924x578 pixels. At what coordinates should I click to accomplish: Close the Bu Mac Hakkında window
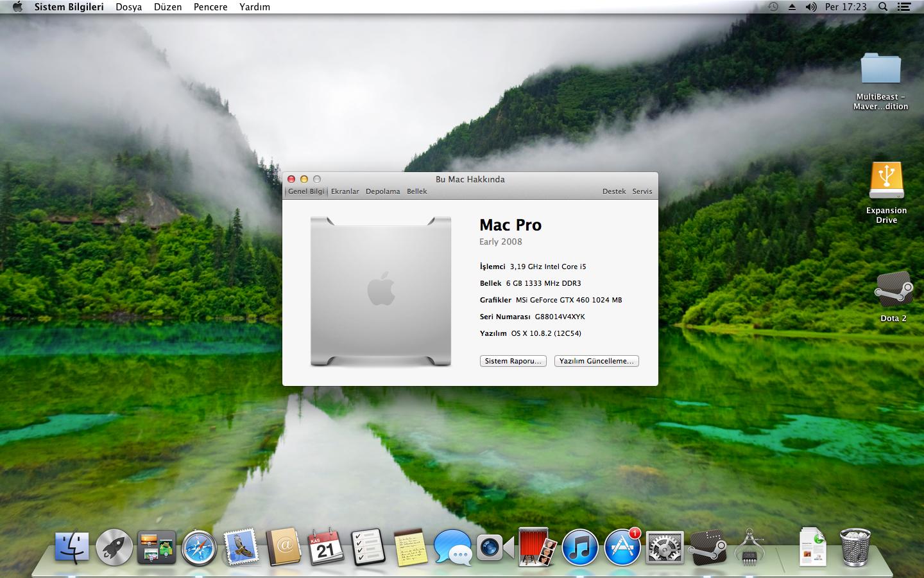[x=291, y=179]
